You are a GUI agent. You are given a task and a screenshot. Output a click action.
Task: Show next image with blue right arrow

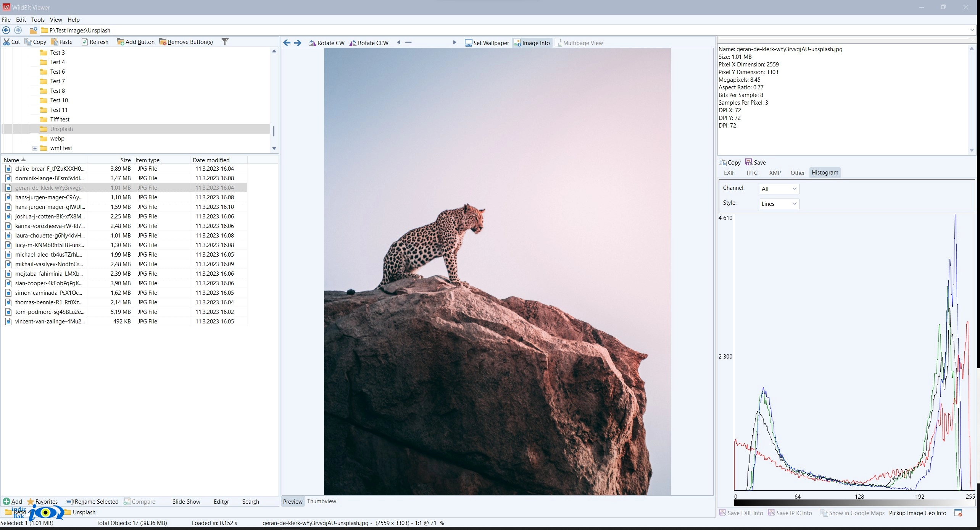point(298,43)
